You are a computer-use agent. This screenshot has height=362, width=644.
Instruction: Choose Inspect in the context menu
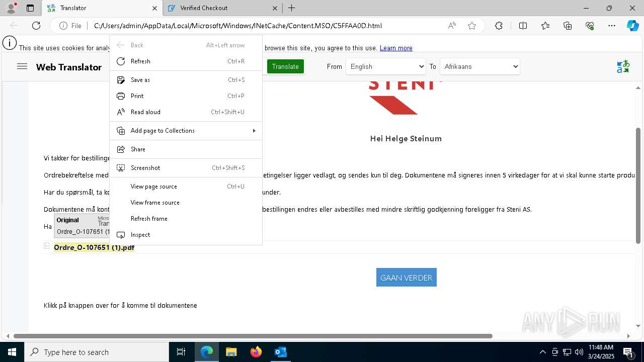[186, 235]
